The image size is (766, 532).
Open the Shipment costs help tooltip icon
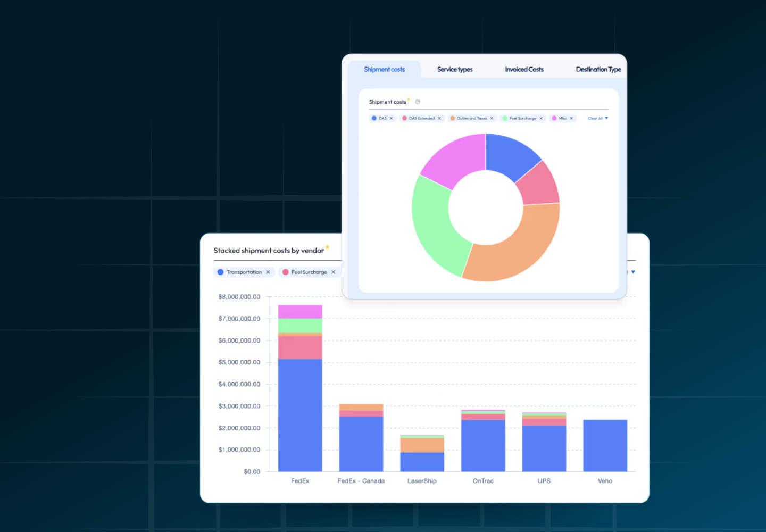tap(417, 101)
